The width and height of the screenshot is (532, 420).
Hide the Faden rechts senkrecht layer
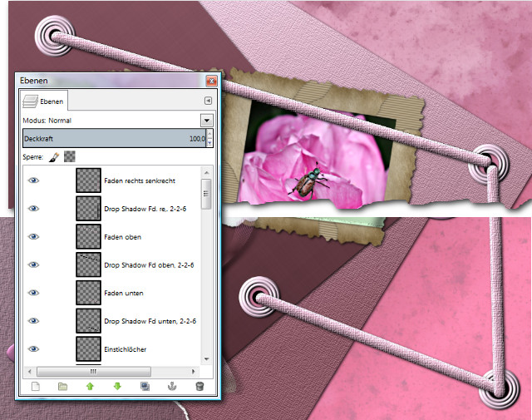pos(34,180)
